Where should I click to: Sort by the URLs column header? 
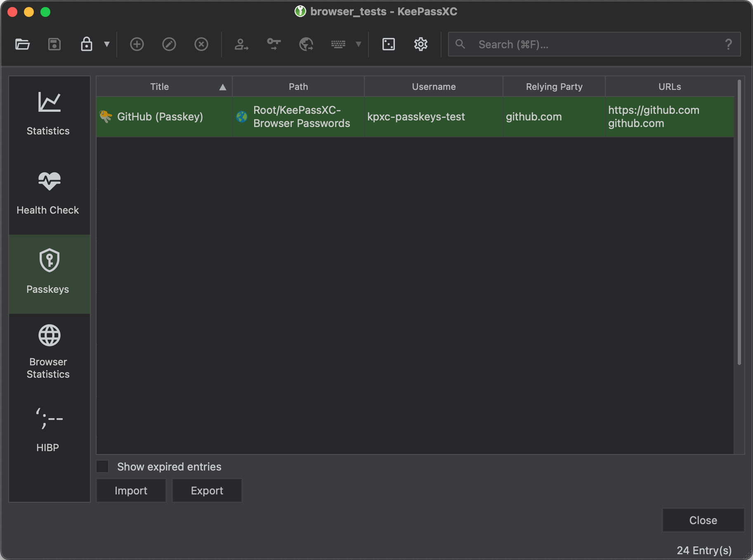[x=670, y=87]
